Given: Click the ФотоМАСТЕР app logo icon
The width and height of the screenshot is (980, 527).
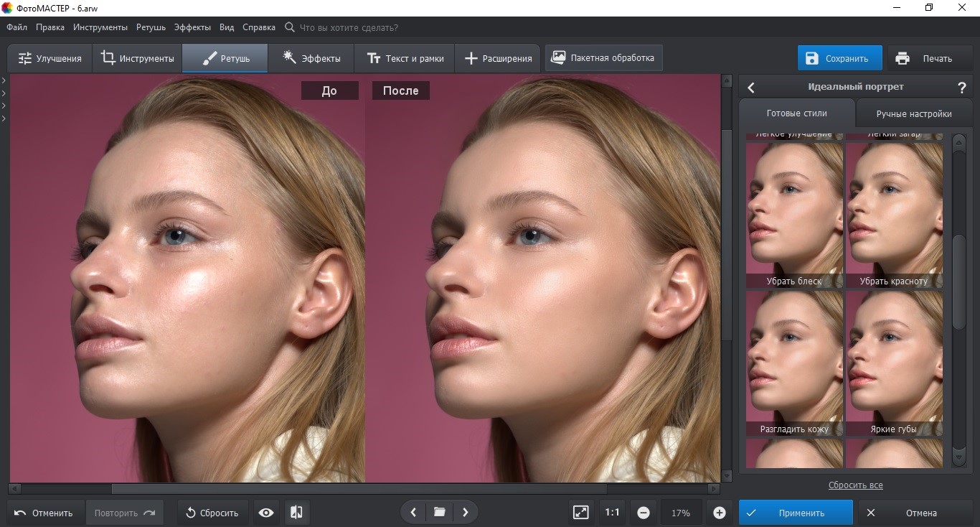Looking at the screenshot, I should [7, 7].
